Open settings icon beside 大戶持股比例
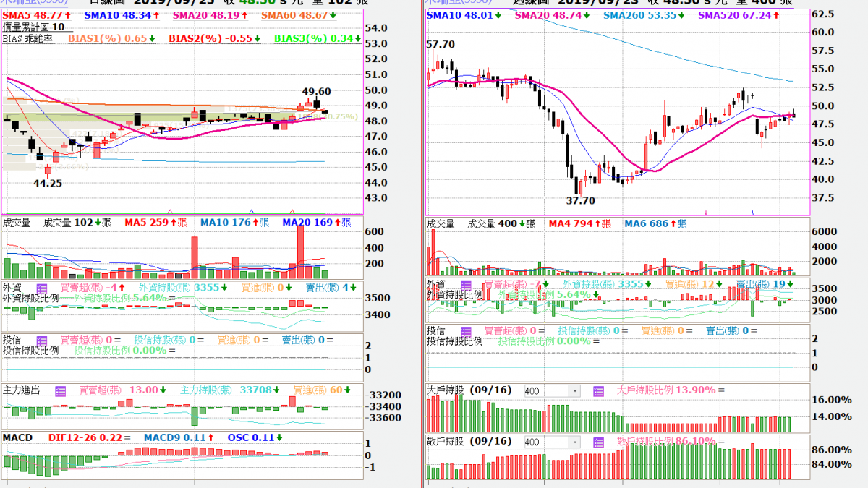The width and height of the screenshot is (868, 488). (599, 390)
